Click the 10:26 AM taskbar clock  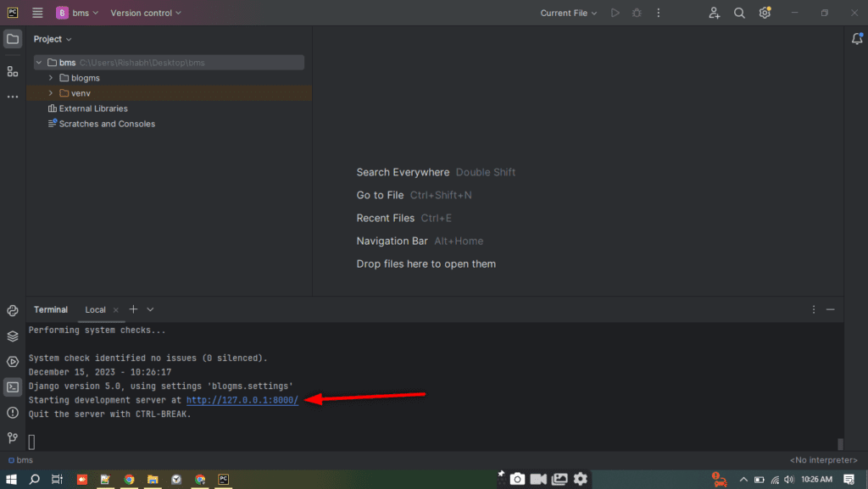[816, 479]
